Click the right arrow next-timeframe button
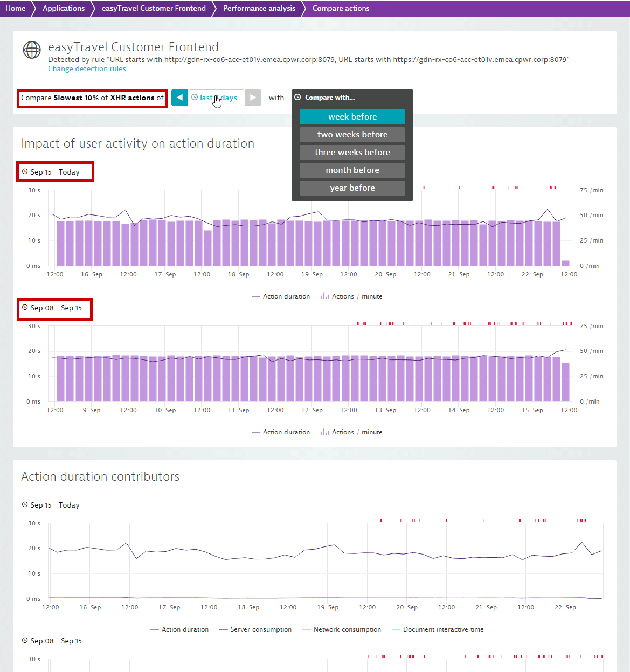Image resolution: width=630 pixels, height=672 pixels. click(x=253, y=98)
